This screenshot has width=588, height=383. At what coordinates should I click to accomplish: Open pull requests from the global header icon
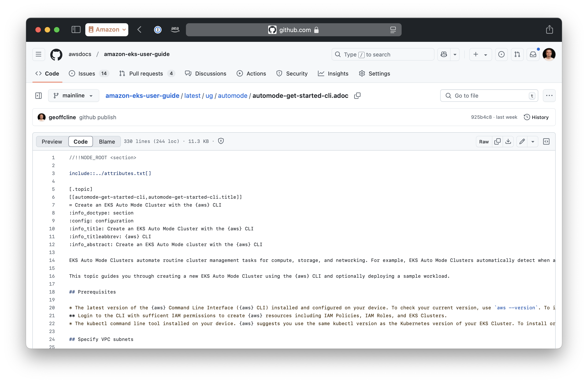(517, 54)
